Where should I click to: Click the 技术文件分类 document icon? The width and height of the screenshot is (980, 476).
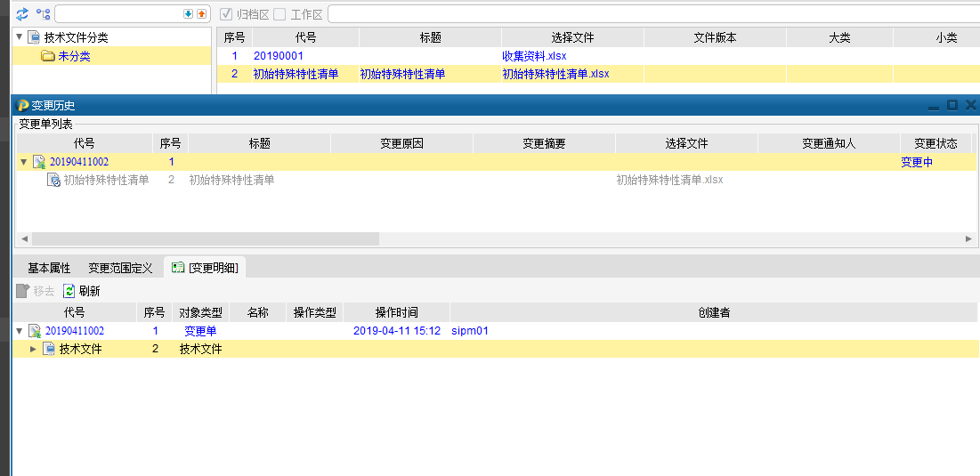(35, 37)
